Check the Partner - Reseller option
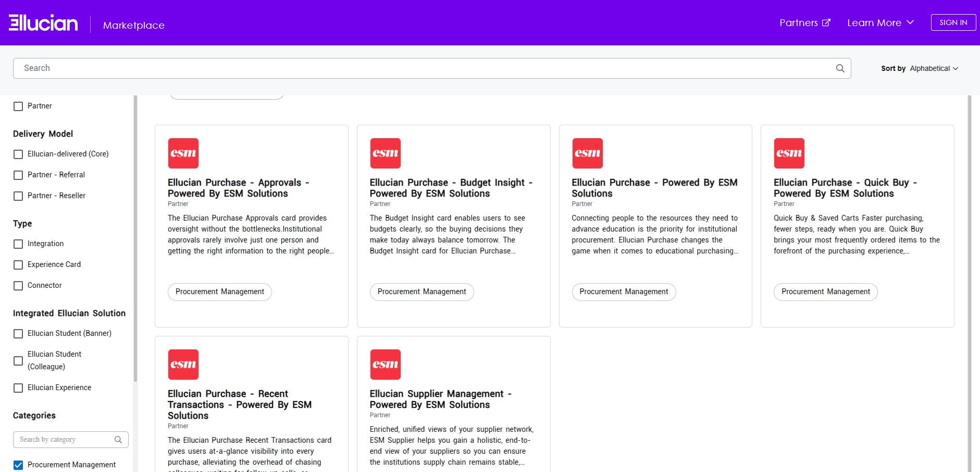Image resolution: width=980 pixels, height=472 pixels. point(18,196)
